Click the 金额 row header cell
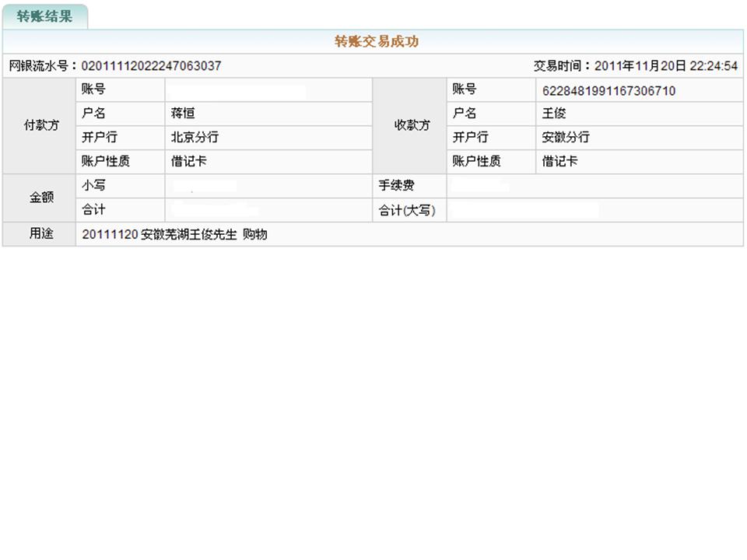 pyautogui.click(x=40, y=198)
